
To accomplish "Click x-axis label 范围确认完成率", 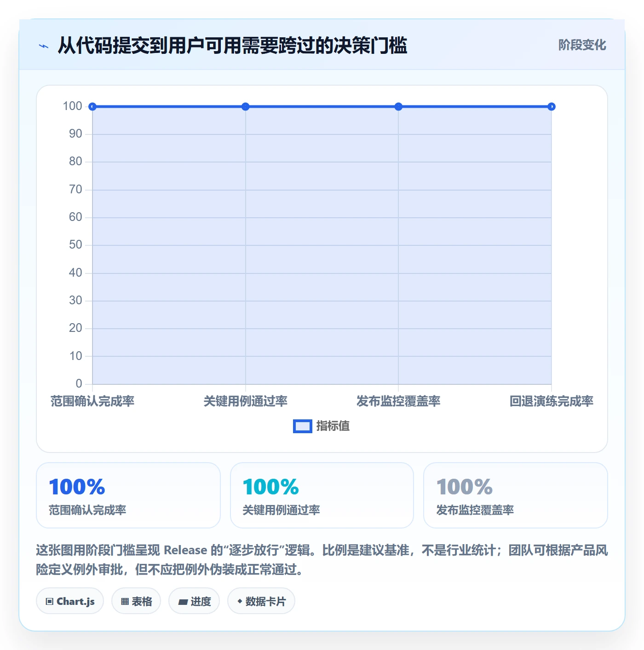I will (92, 401).
